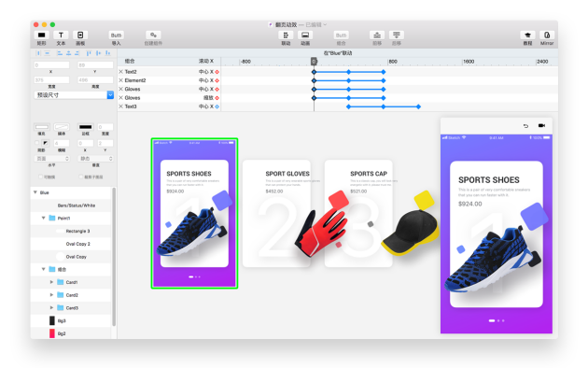Open the 动画 animation panel icon
The height and width of the screenshot is (368, 588).
coord(305,35)
